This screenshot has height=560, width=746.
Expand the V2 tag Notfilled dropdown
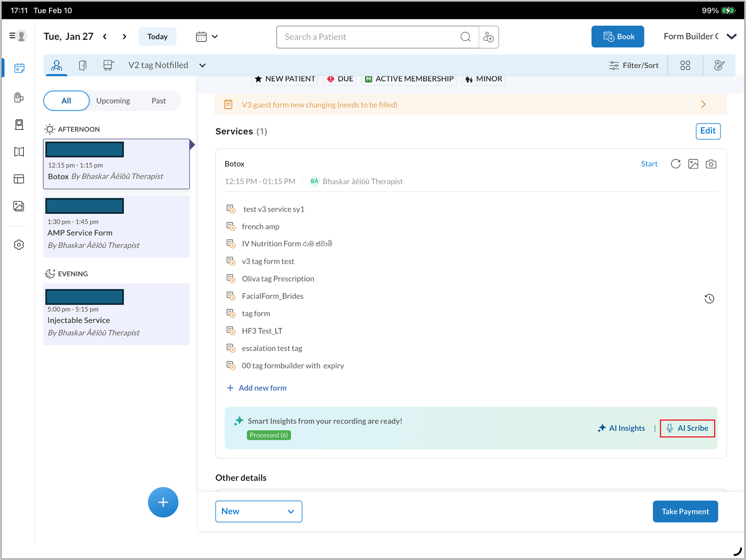tap(203, 66)
